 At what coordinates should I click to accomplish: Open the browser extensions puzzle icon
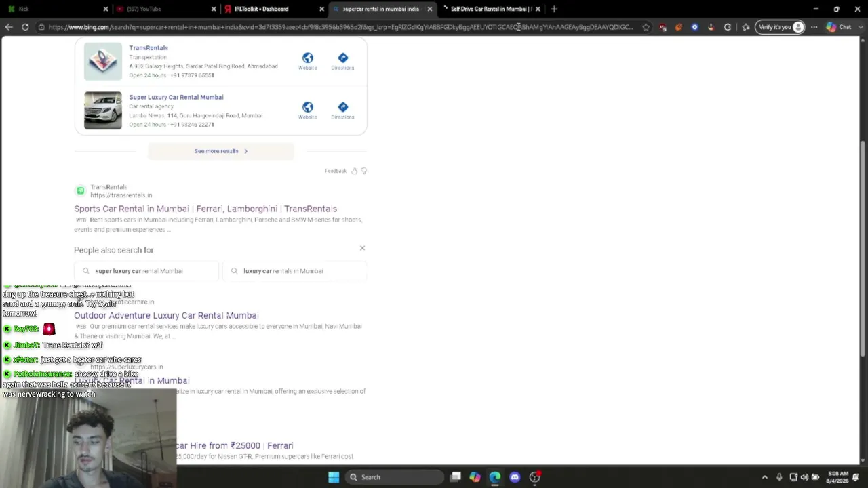[x=728, y=27]
